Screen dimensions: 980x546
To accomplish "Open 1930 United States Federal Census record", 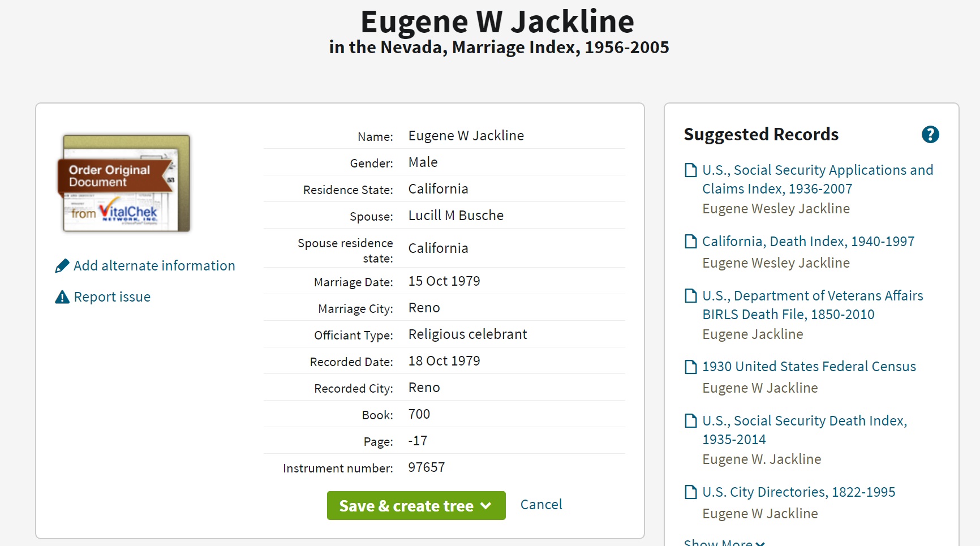I will pos(809,367).
